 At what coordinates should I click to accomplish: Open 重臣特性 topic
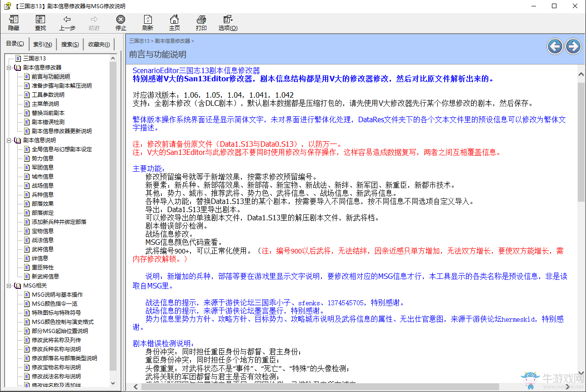coord(42,267)
